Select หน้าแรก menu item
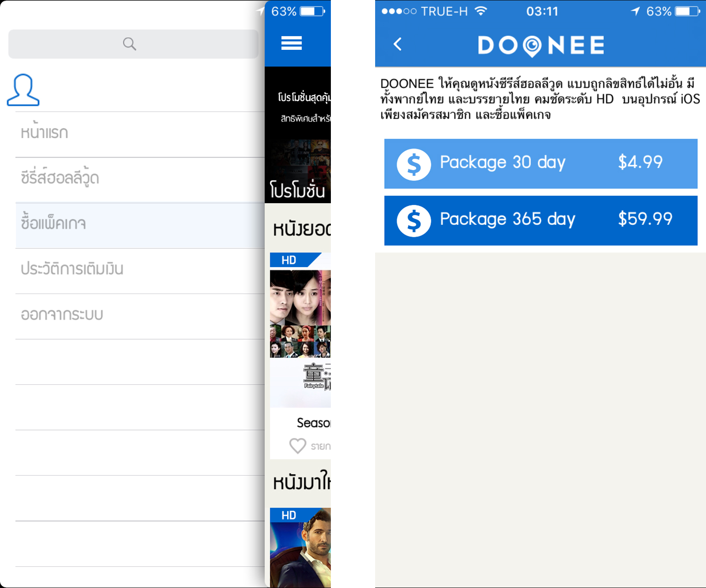706x588 pixels. [x=140, y=134]
